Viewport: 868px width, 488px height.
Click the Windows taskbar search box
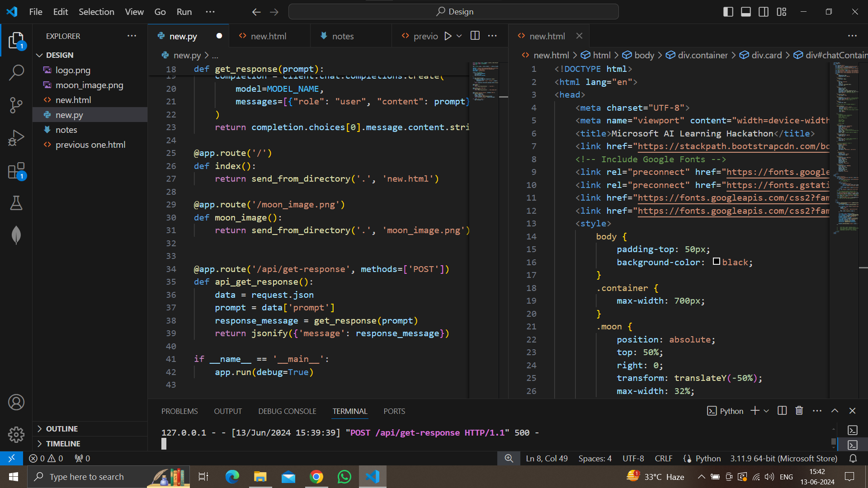point(87,477)
